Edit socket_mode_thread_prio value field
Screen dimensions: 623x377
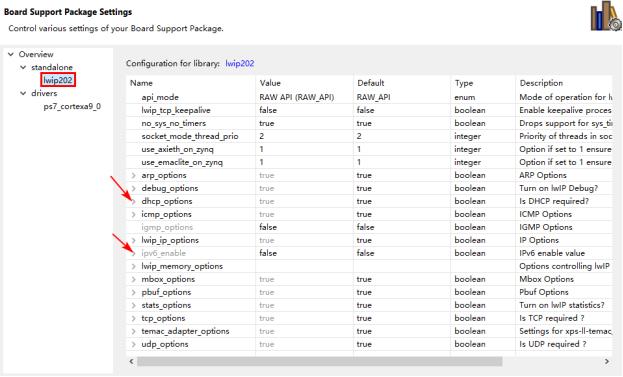[304, 136]
